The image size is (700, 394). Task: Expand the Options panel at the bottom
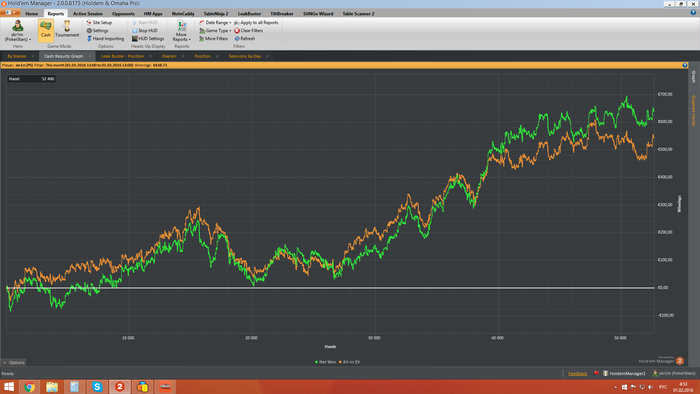tap(14, 362)
